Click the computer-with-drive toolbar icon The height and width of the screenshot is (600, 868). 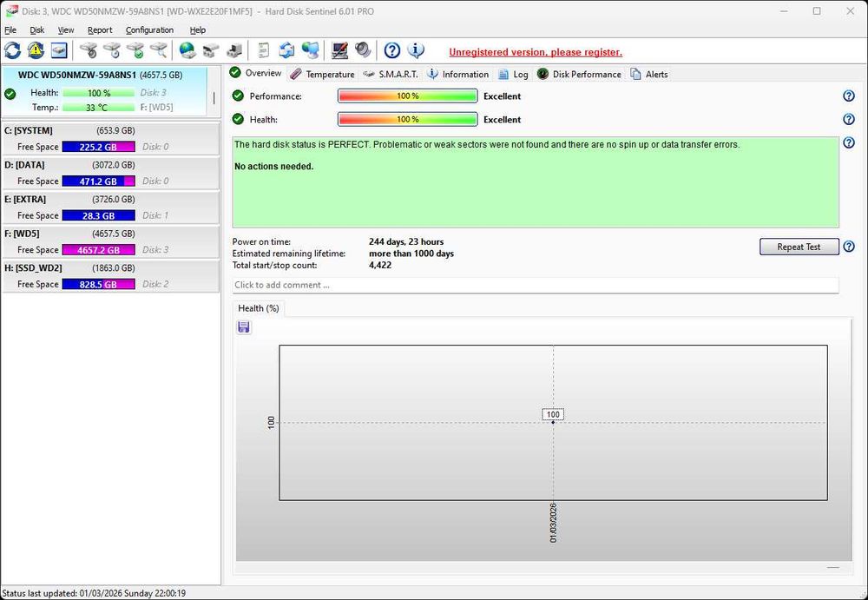[234, 50]
